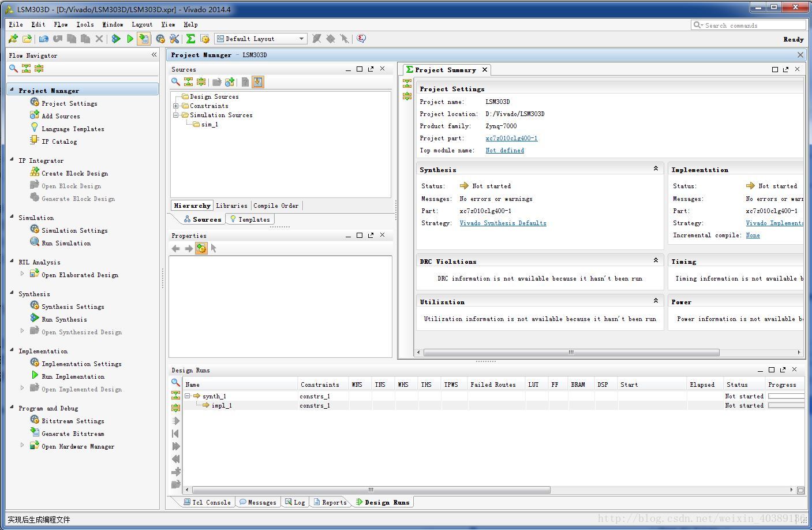This screenshot has width=812, height=530.
Task: Click the highlighted icon in Properties toolbar
Action: pyautogui.click(x=201, y=248)
